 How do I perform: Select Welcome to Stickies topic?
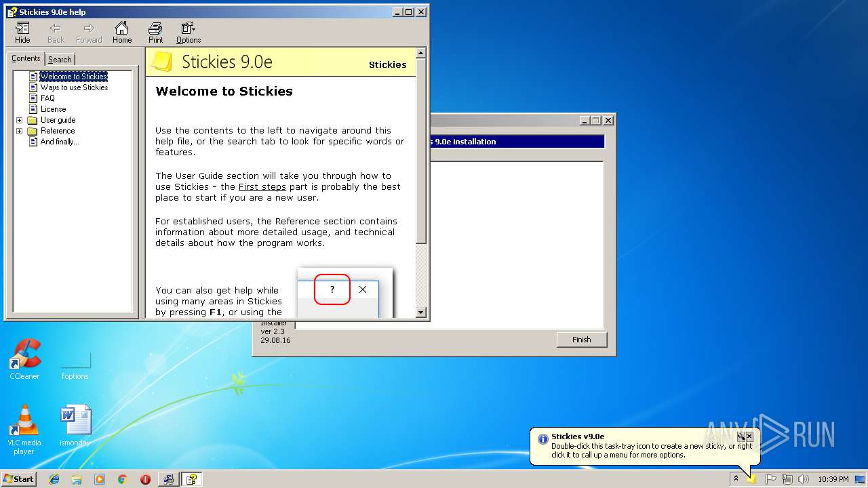point(73,77)
